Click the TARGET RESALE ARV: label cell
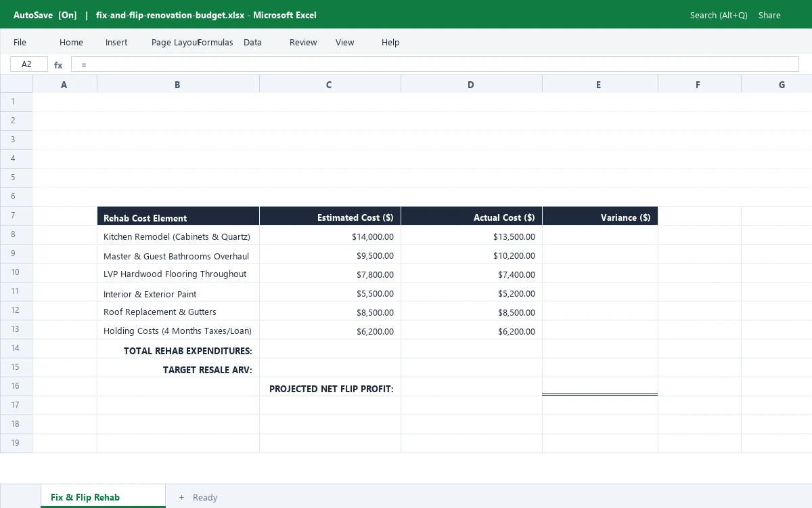The image size is (812, 508). (179, 368)
